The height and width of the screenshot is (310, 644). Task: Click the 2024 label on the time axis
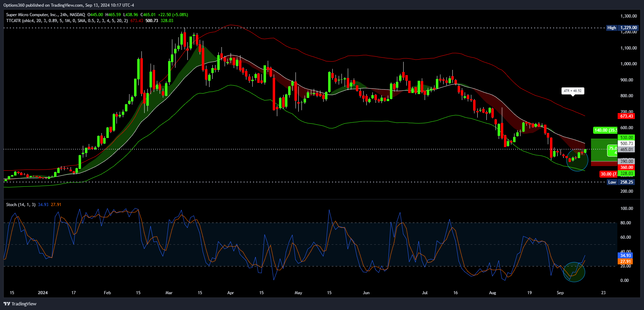(43, 293)
